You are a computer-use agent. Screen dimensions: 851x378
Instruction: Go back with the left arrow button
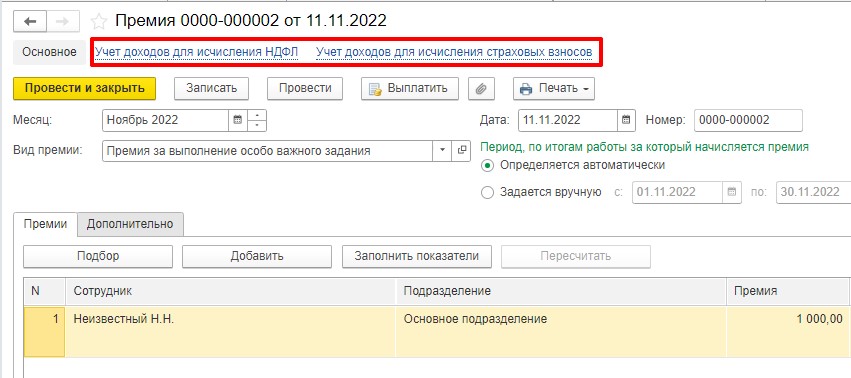click(30, 22)
